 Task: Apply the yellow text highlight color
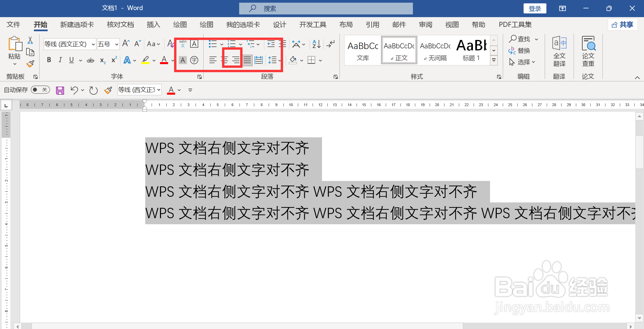click(145, 60)
